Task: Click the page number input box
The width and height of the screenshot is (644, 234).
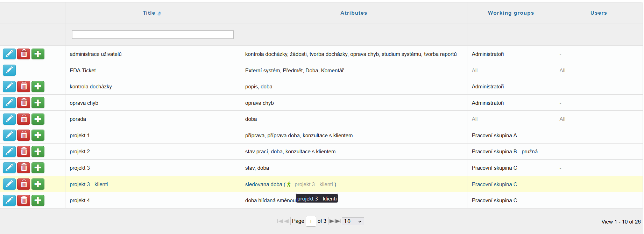Action: click(x=311, y=221)
